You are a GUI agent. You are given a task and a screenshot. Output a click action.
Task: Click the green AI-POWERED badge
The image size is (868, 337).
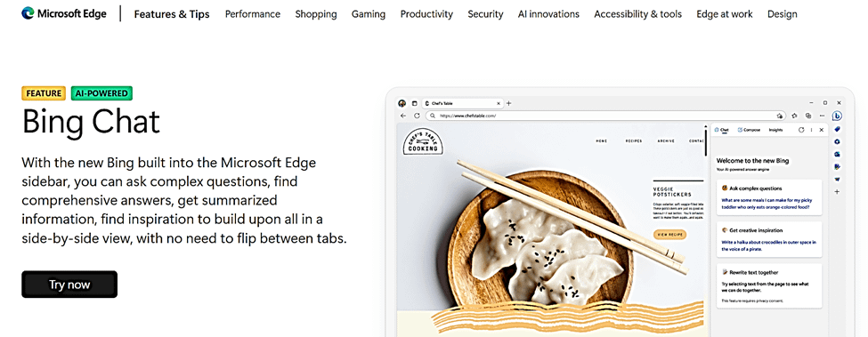[x=101, y=93]
